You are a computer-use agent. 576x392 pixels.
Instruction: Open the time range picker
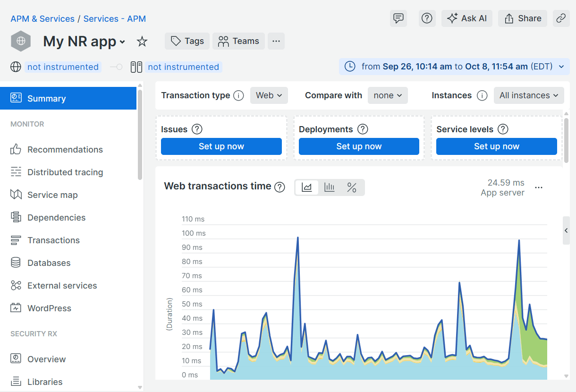click(x=454, y=67)
